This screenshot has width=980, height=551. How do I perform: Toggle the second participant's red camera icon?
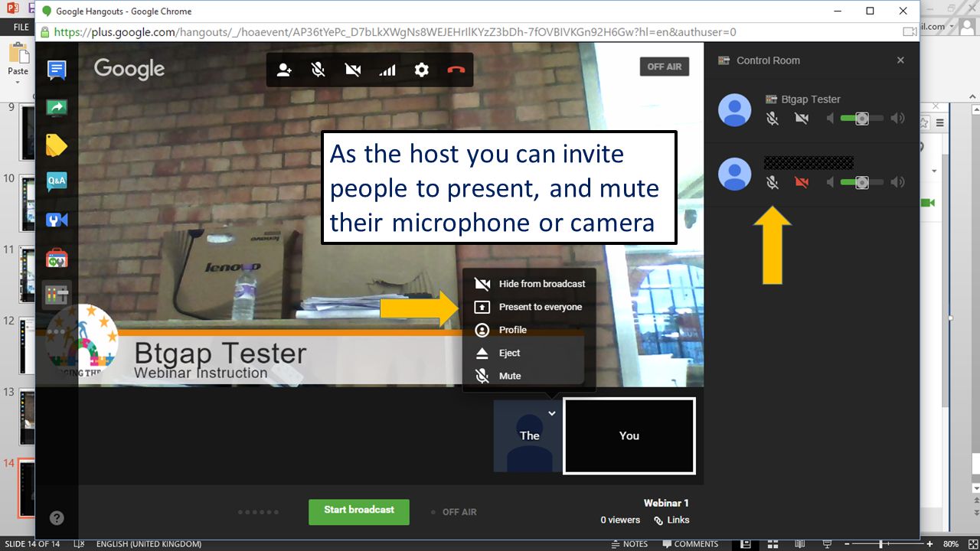click(802, 182)
